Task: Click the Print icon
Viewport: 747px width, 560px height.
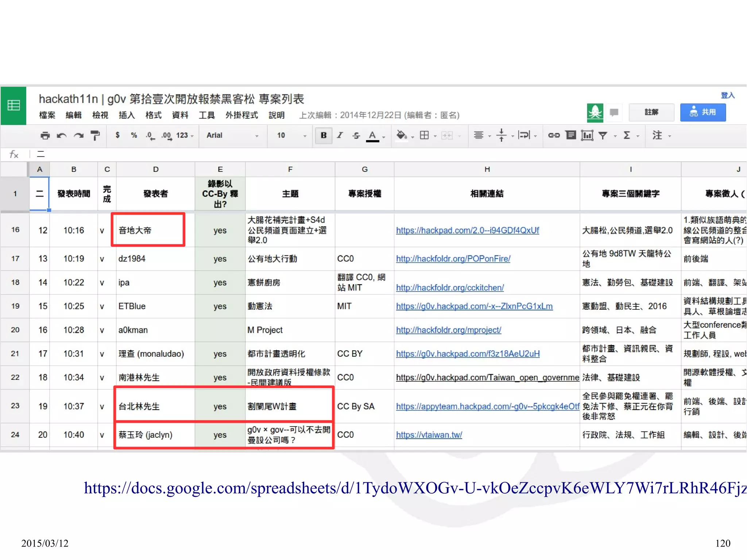Action: point(45,136)
